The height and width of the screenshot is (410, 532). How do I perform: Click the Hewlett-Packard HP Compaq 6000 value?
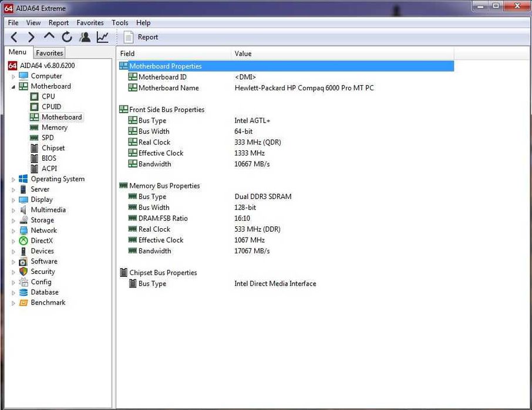(x=304, y=88)
